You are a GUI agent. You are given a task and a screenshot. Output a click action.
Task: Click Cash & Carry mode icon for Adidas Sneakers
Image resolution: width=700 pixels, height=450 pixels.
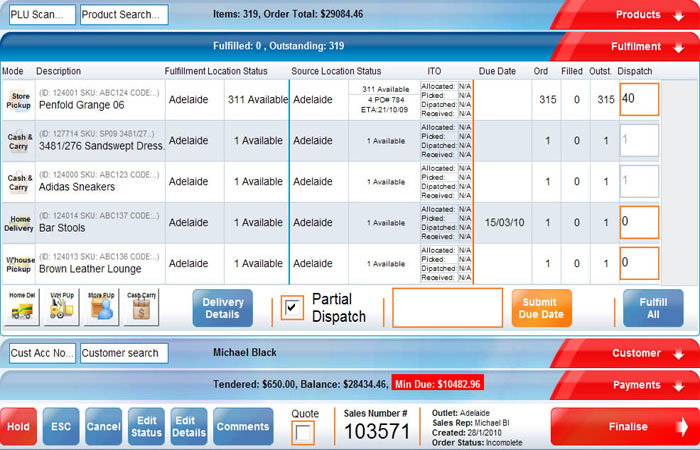(x=19, y=181)
